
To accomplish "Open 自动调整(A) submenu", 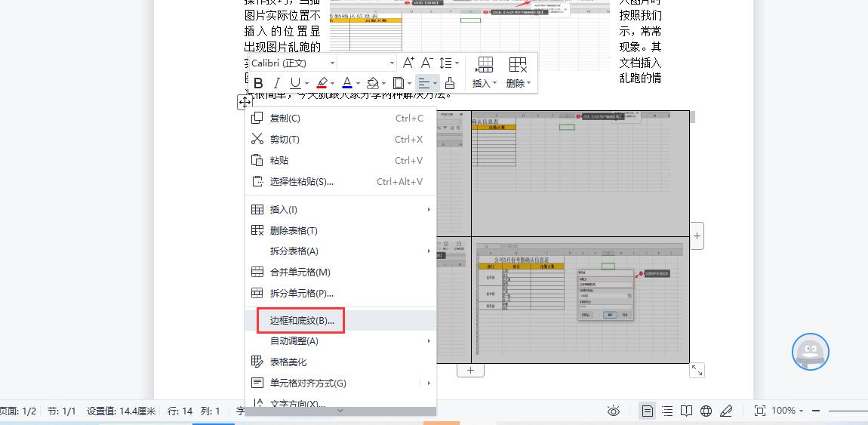I will (x=340, y=341).
